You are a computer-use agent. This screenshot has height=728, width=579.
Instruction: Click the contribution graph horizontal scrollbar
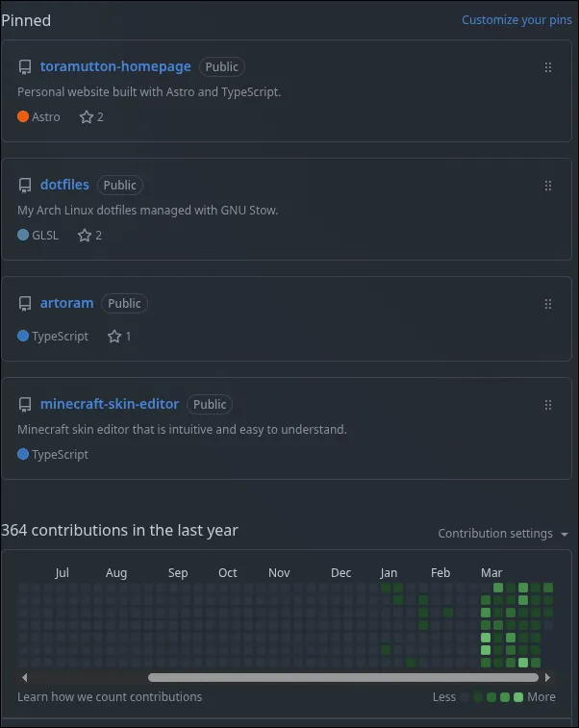(x=289, y=677)
